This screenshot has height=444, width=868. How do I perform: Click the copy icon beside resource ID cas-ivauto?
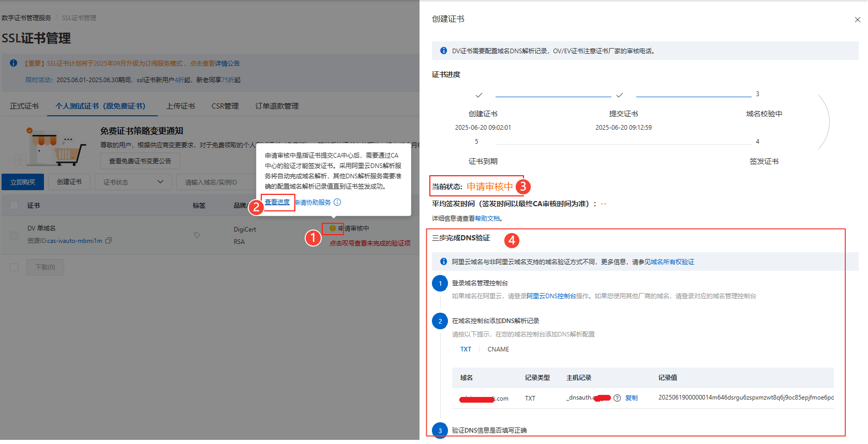(x=109, y=240)
